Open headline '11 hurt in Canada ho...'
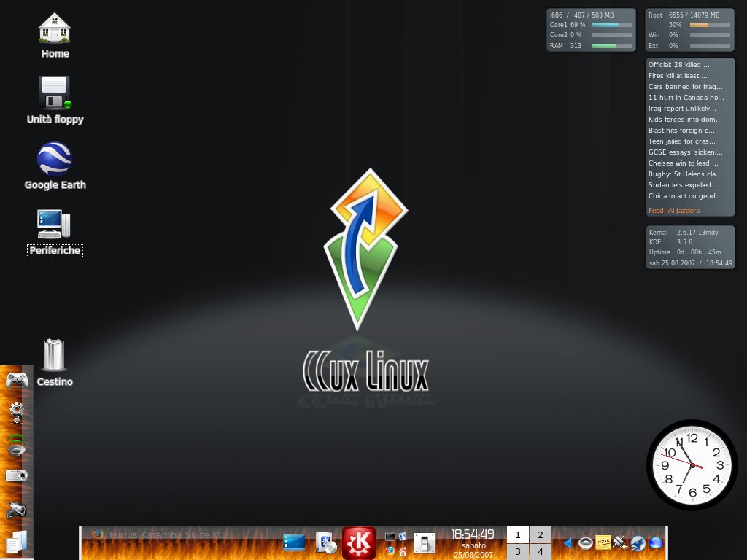The height and width of the screenshot is (560, 747). 686,98
